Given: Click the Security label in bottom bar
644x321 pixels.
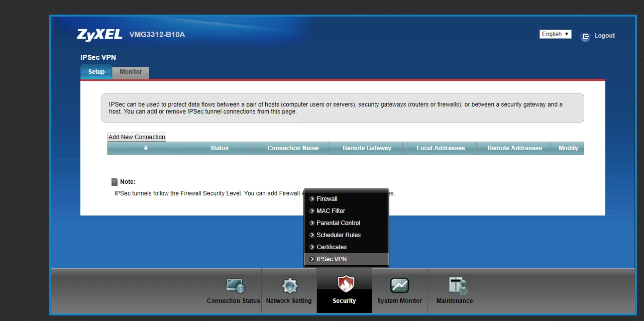Looking at the screenshot, I should (344, 301).
